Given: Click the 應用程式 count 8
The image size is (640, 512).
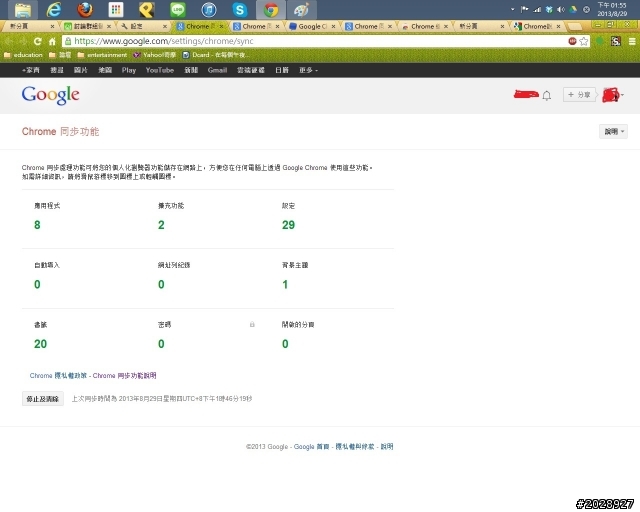Looking at the screenshot, I should point(37,225).
